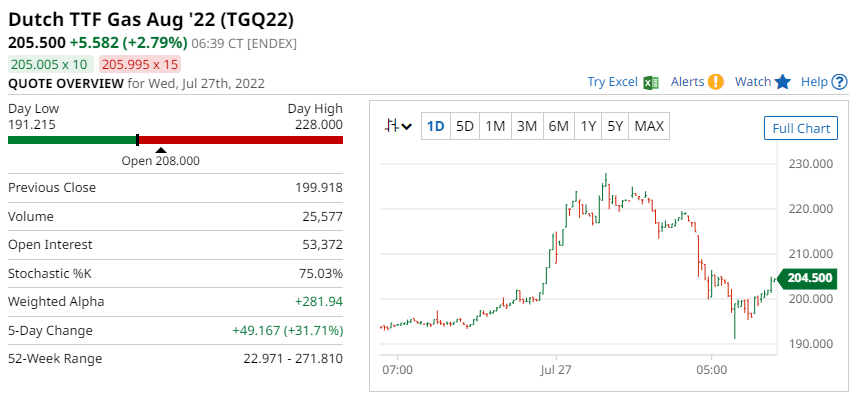The width and height of the screenshot is (855, 414).
Task: Open the Full Chart button
Action: tap(801, 128)
